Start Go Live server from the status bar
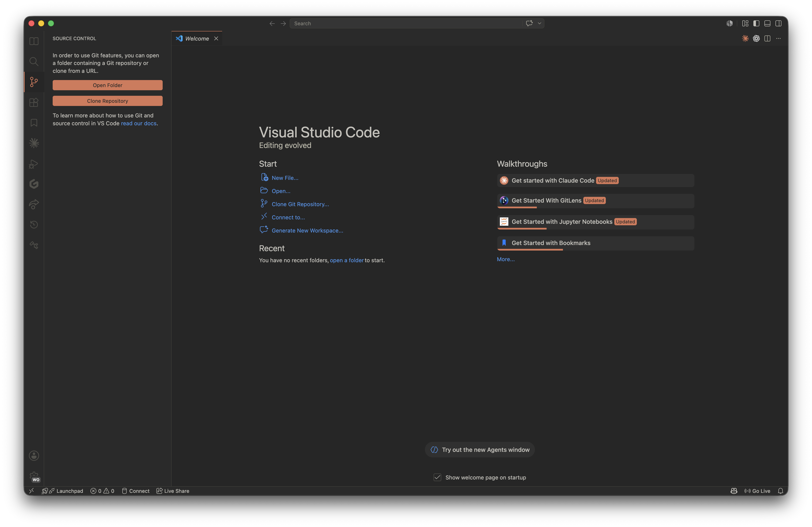This screenshot has height=527, width=812. tap(757, 491)
